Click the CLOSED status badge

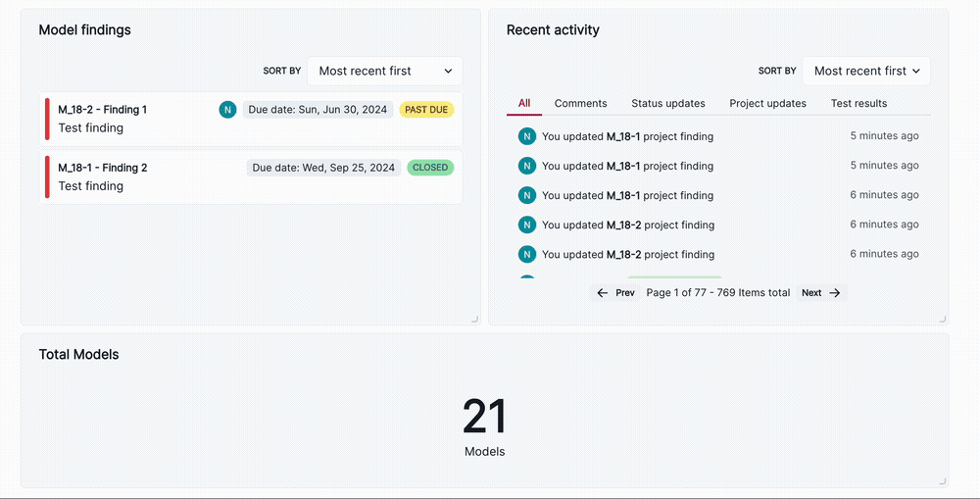430,168
